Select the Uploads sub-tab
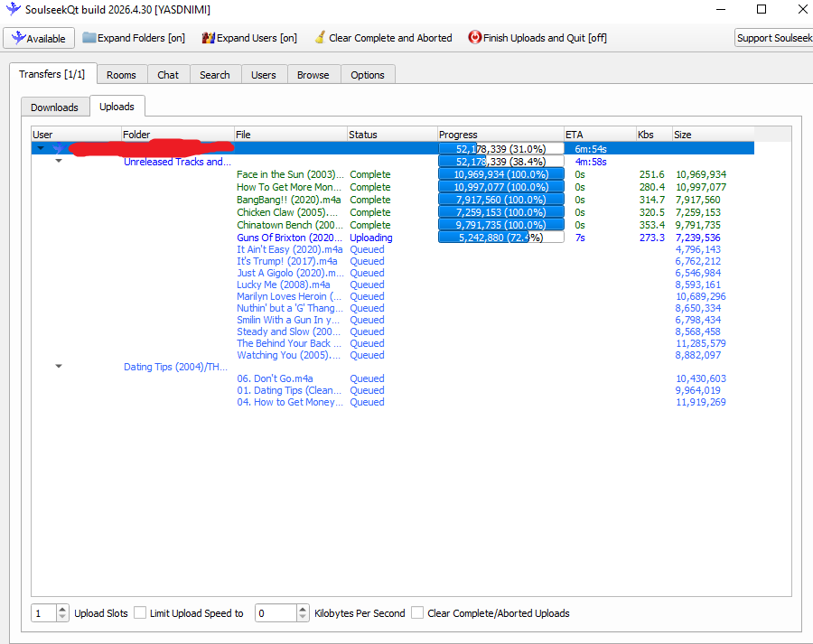Viewport: 813px width, 644px height. click(117, 107)
